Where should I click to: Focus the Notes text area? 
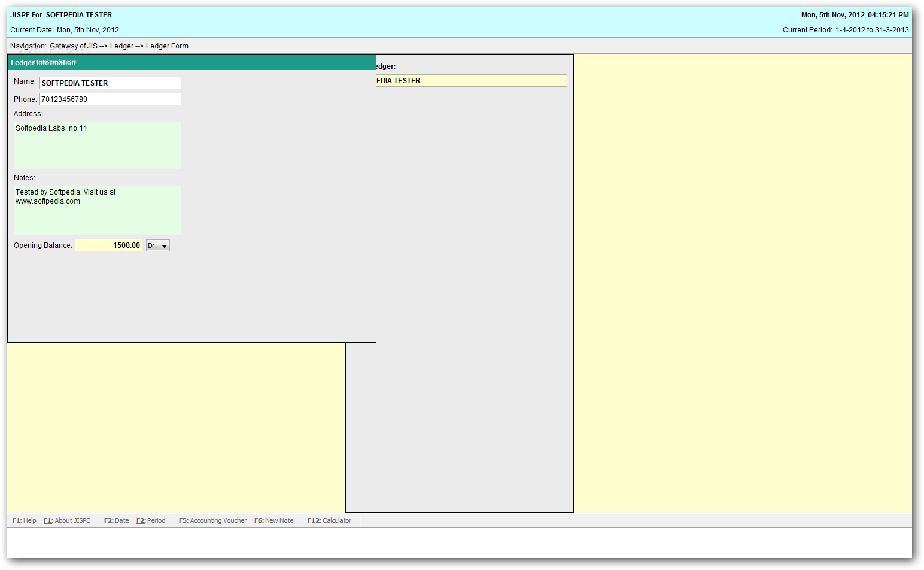point(98,210)
